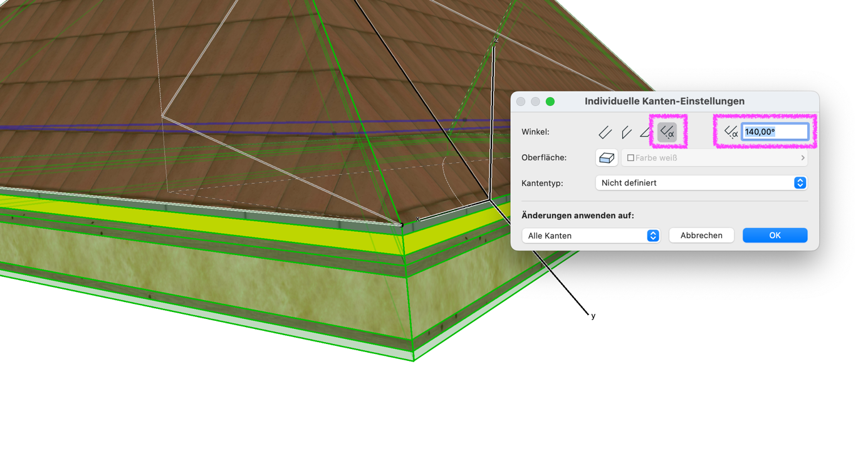The height and width of the screenshot is (458, 868).
Task: Open the Kantentyp Nicht definiert dropdown
Action: [x=701, y=183]
